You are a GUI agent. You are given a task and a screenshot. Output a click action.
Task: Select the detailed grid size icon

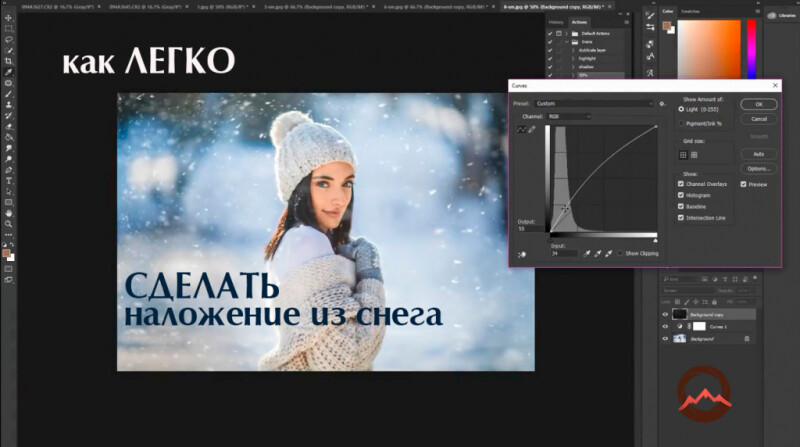pos(694,155)
